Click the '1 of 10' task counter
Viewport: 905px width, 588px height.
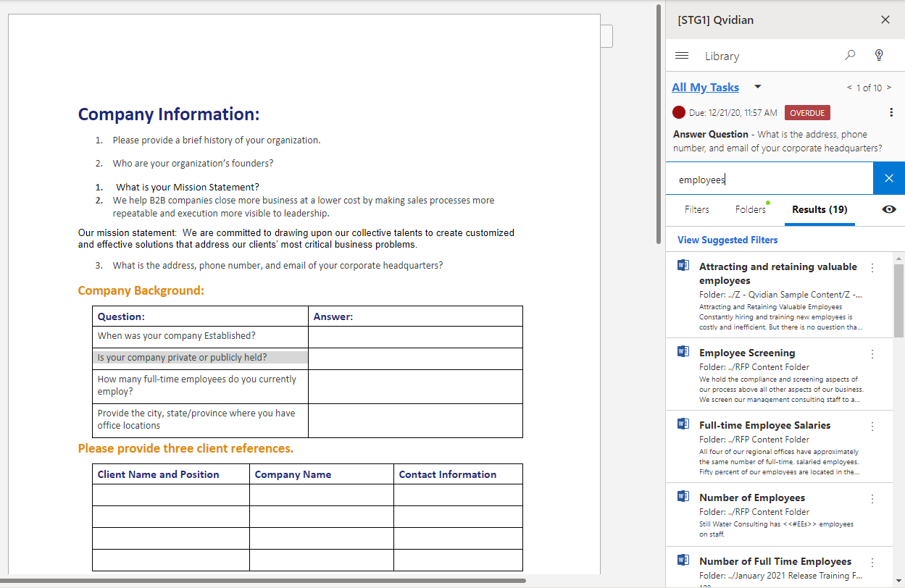pyautogui.click(x=869, y=88)
